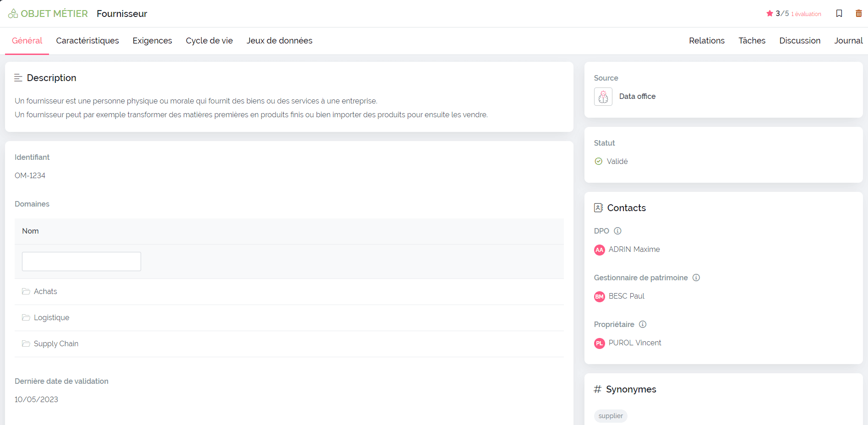Image resolution: width=868 pixels, height=425 pixels.
Task: Click the info icon next to Propriétaire
Action: (x=643, y=324)
